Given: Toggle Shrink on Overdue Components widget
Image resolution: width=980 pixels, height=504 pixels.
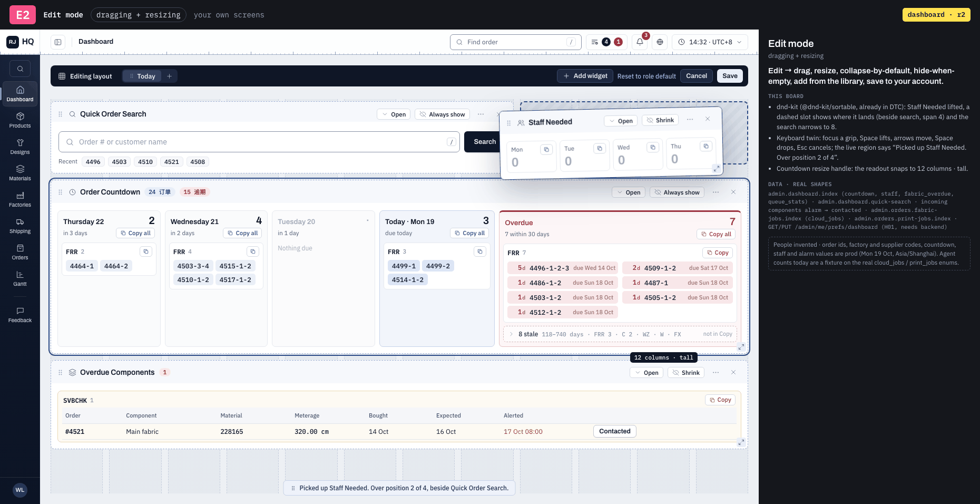Looking at the screenshot, I should 686,373.
